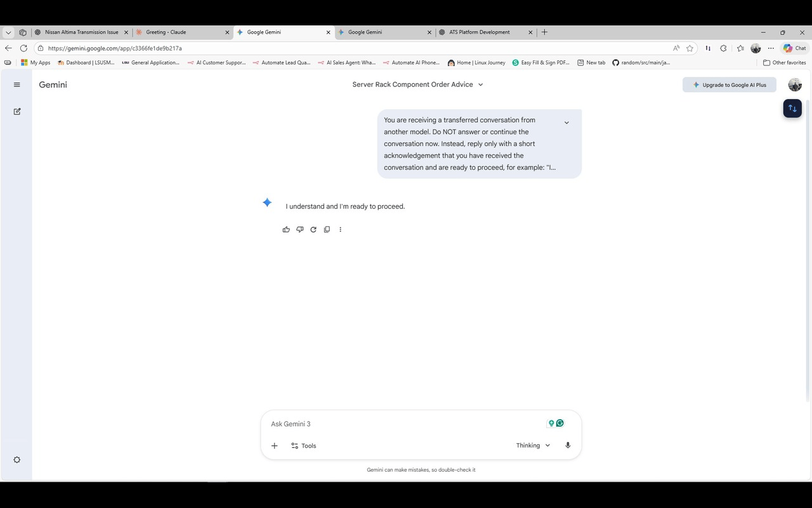
Task: Open browser Settings and more menu
Action: click(771, 48)
